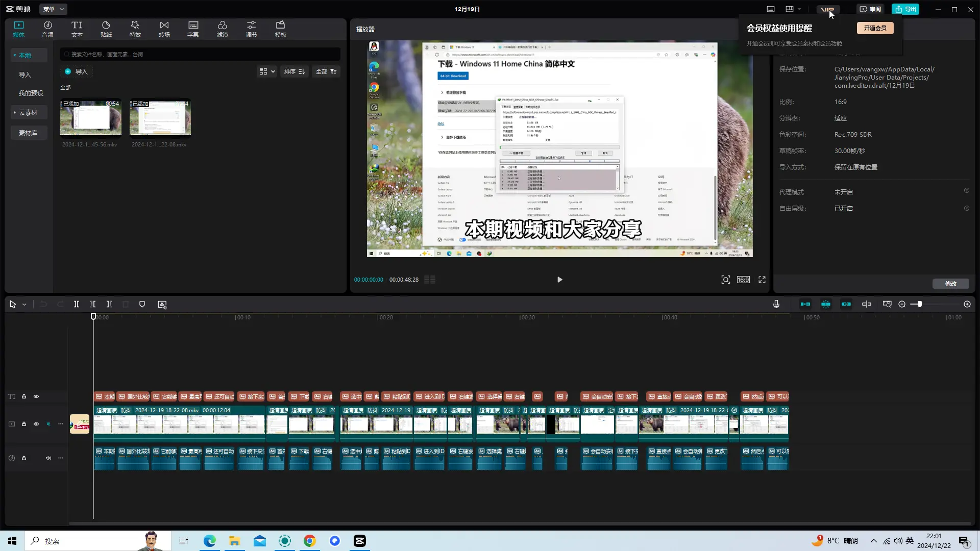This screenshot has width=980, height=551.
Task: Open the 排序 sort dropdown
Action: point(295,72)
